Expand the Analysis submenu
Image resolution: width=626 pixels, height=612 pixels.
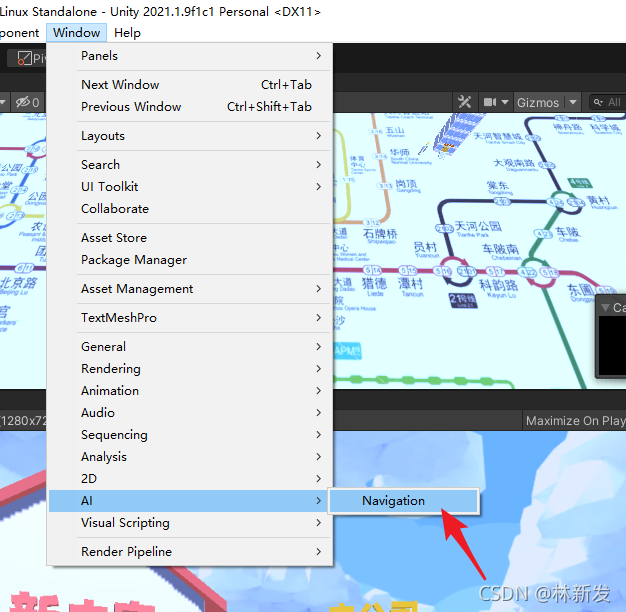pyautogui.click(x=190, y=456)
